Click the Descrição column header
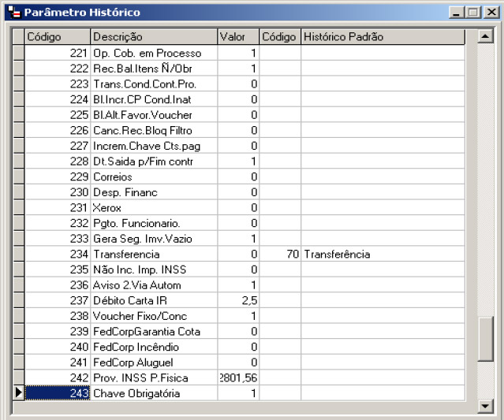The image size is (504, 420). (154, 37)
